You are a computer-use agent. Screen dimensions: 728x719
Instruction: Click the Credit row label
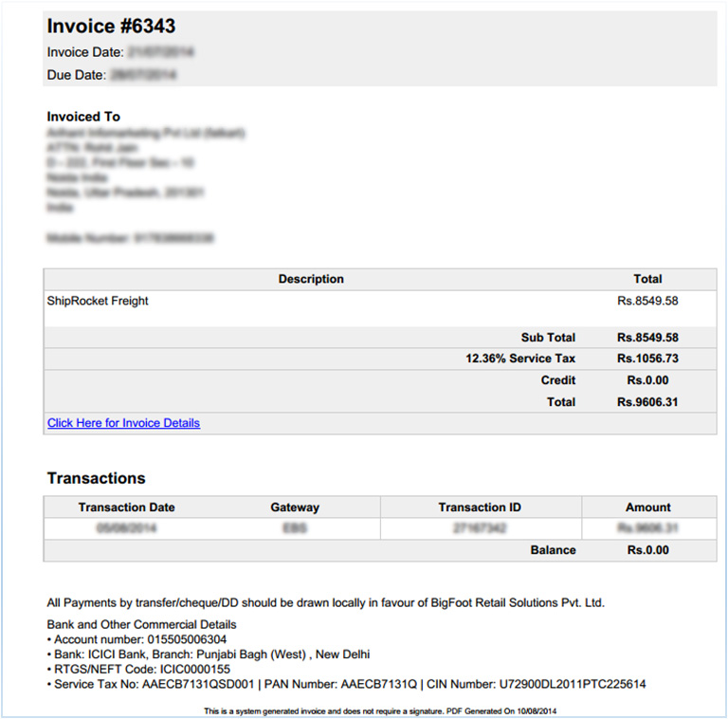[557, 380]
